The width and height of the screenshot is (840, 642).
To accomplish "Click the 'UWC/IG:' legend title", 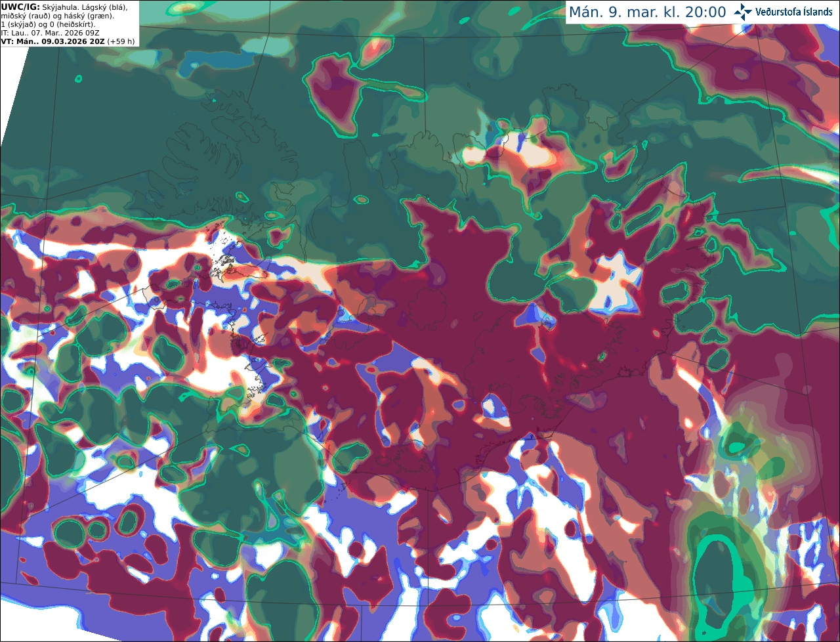I will coord(20,7).
